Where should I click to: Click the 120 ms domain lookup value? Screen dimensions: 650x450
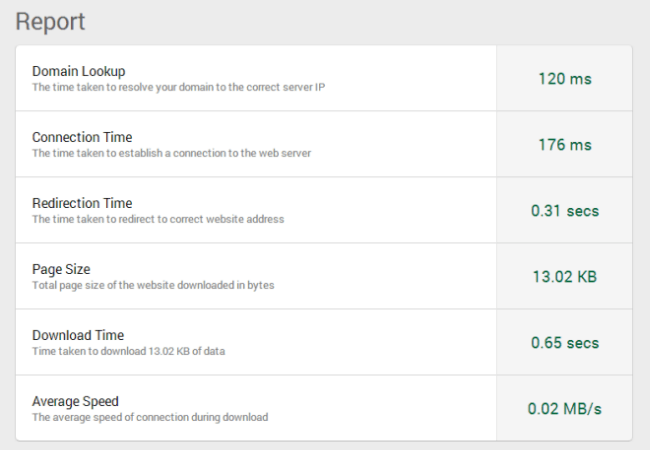coord(565,79)
